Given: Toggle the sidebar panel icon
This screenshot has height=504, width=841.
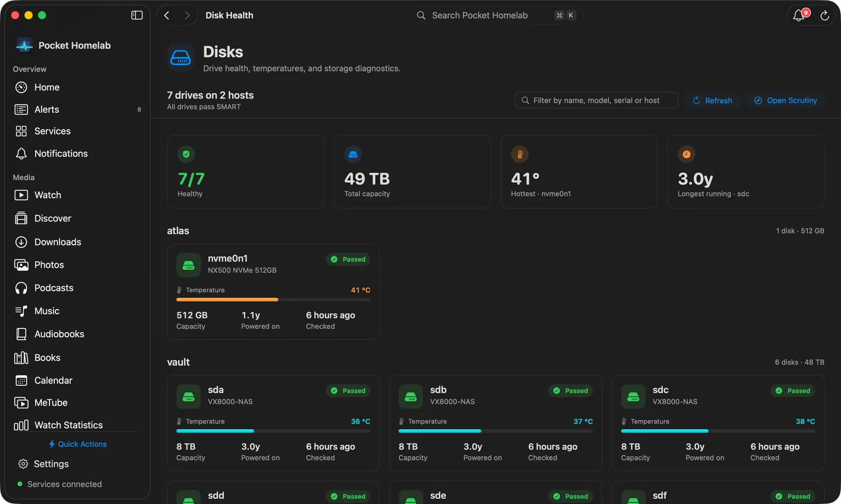Looking at the screenshot, I should pyautogui.click(x=137, y=15).
